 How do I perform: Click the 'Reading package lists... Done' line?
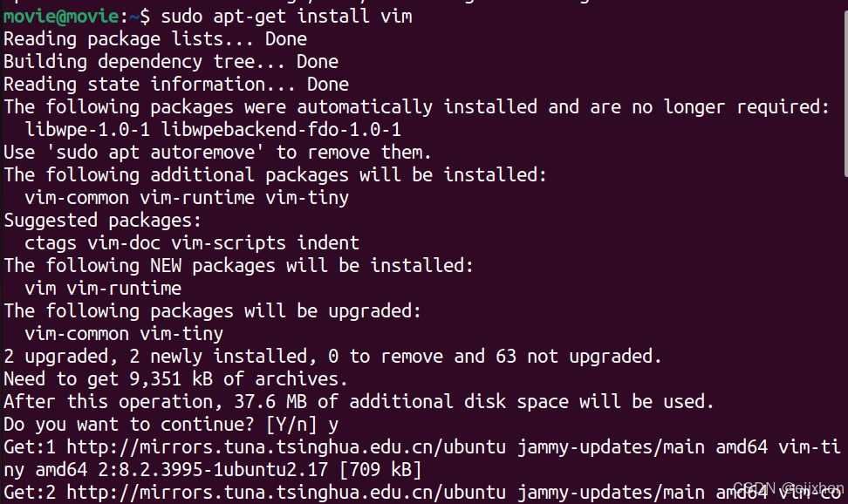click(x=155, y=39)
